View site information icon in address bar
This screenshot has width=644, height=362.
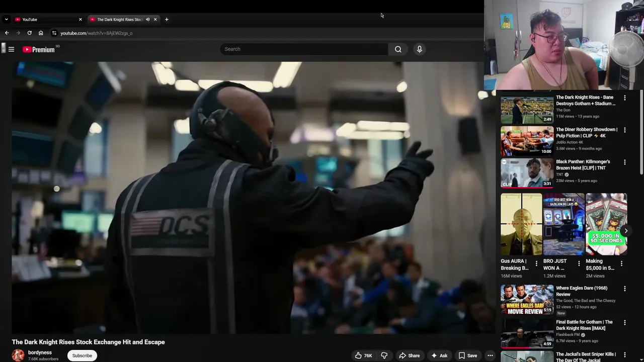54,33
